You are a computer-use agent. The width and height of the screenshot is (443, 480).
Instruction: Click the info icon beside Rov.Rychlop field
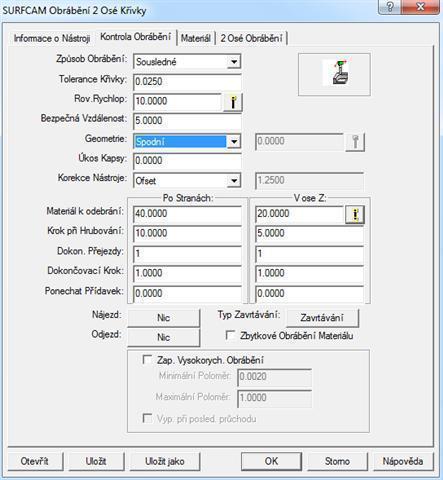click(233, 102)
